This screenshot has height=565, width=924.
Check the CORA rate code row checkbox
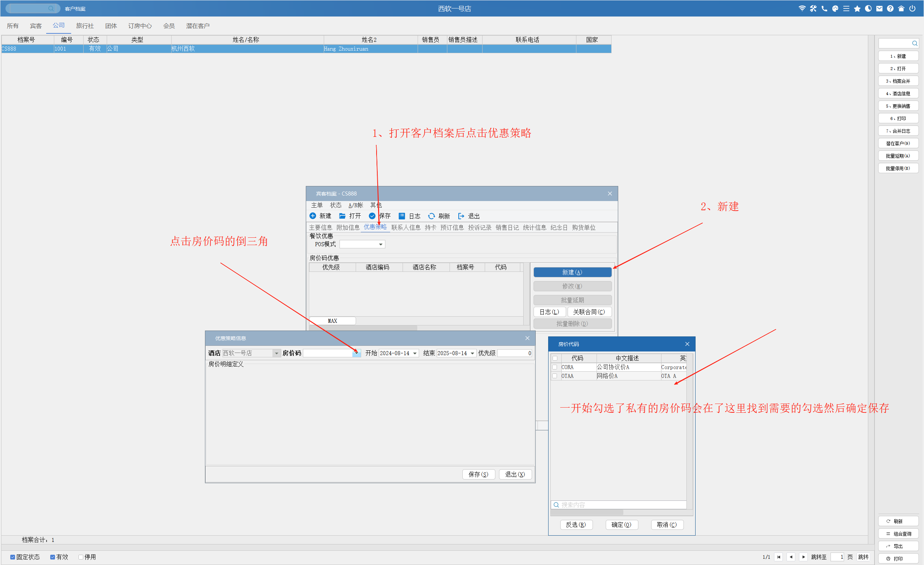(555, 367)
